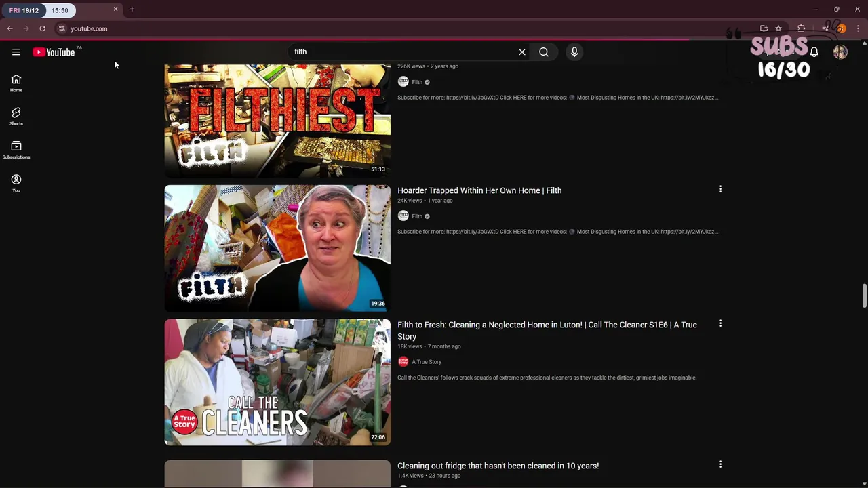Open 'Hoarder Trapped Within Her Own Home' title
This screenshot has width=868, height=488.
[x=479, y=190]
